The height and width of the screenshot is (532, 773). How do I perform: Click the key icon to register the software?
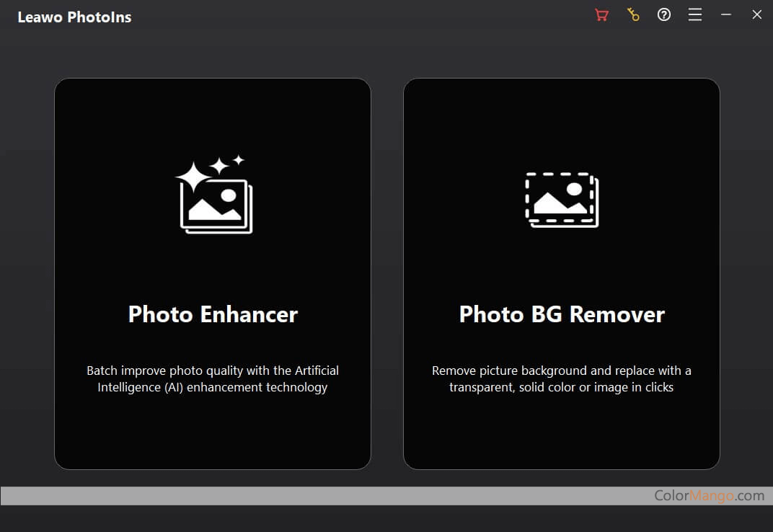click(x=633, y=14)
